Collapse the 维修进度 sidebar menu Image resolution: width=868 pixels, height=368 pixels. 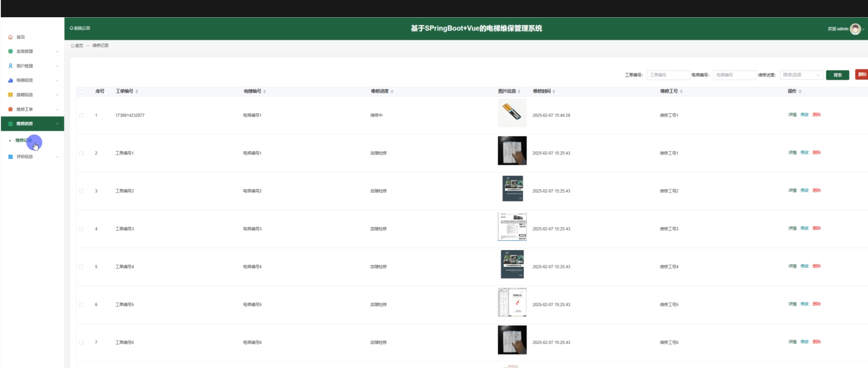pyautogui.click(x=57, y=124)
